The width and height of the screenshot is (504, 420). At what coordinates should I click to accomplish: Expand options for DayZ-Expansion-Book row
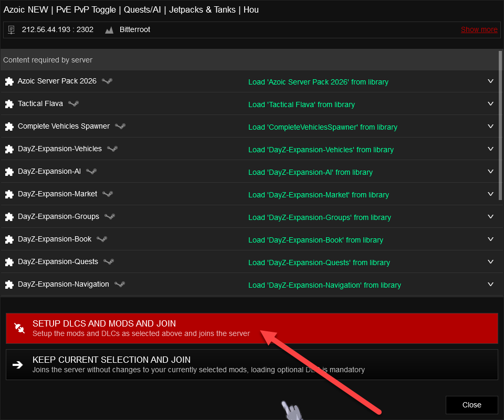(x=490, y=239)
